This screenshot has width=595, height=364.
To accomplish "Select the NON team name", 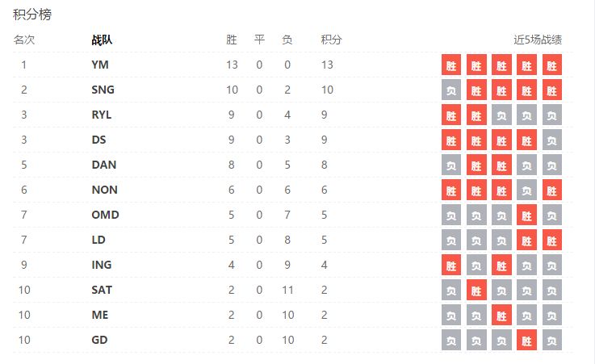I will (x=103, y=190).
